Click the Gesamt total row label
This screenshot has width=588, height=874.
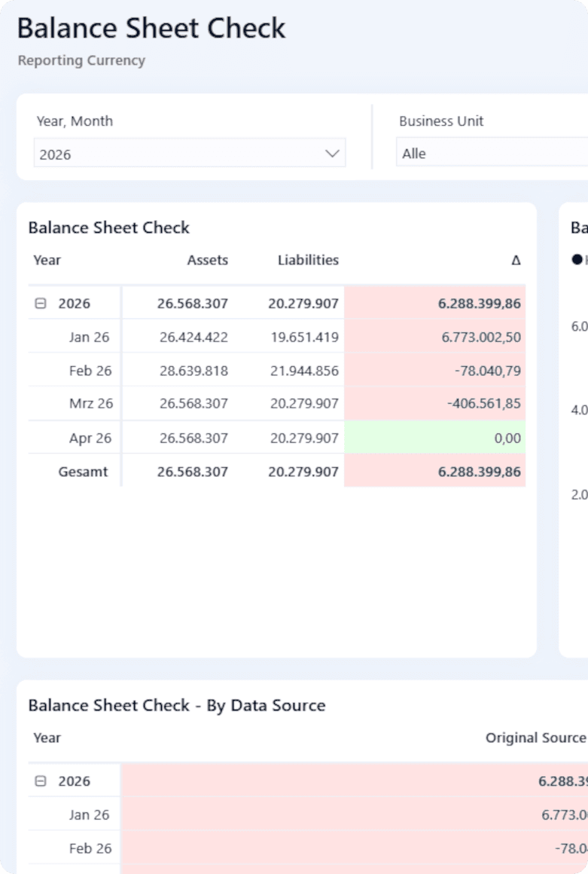point(83,472)
